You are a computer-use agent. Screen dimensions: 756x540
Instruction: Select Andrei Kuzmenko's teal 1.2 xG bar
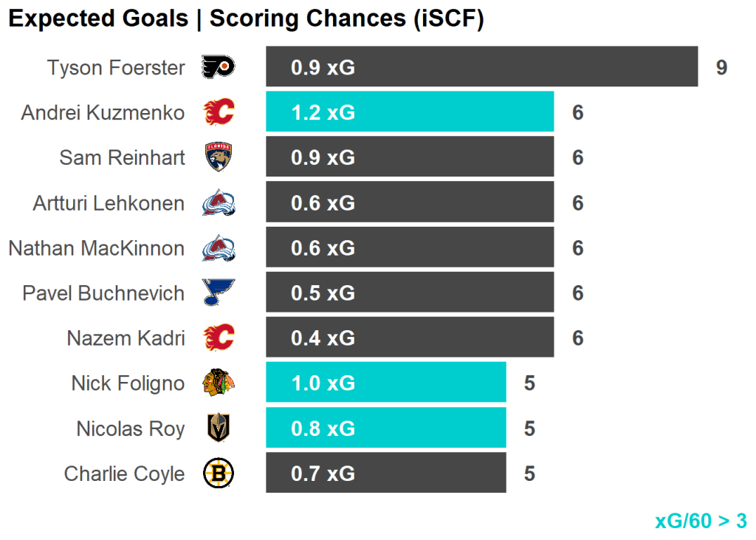pyautogui.click(x=410, y=112)
